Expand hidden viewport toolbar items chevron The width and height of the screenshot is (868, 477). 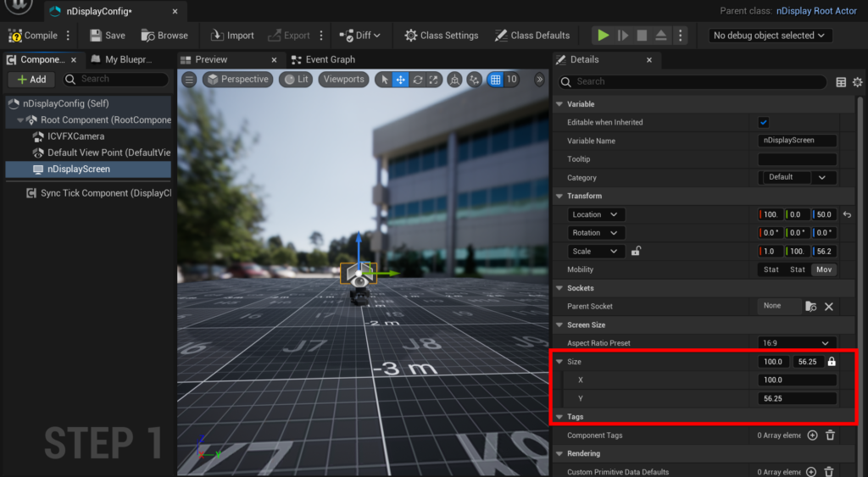pyautogui.click(x=539, y=80)
